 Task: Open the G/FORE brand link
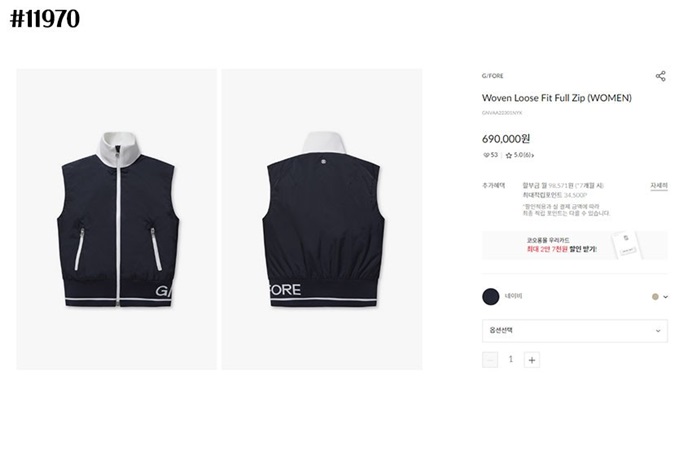pyautogui.click(x=492, y=76)
